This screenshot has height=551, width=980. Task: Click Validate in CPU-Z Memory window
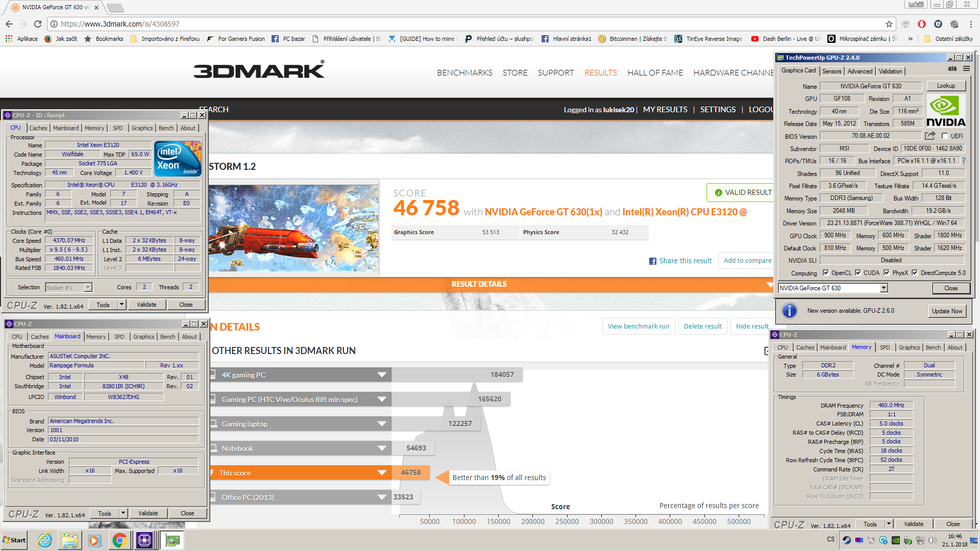click(x=913, y=524)
